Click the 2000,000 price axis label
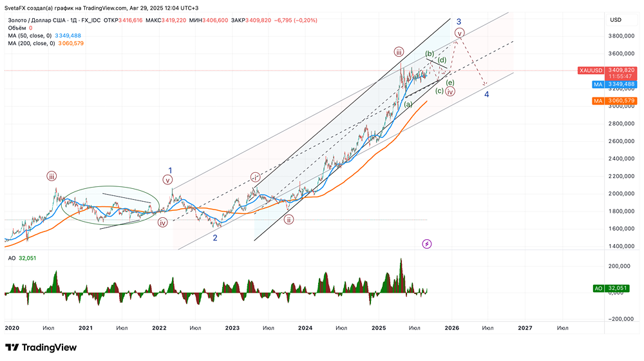644x361 pixels. 621,193
